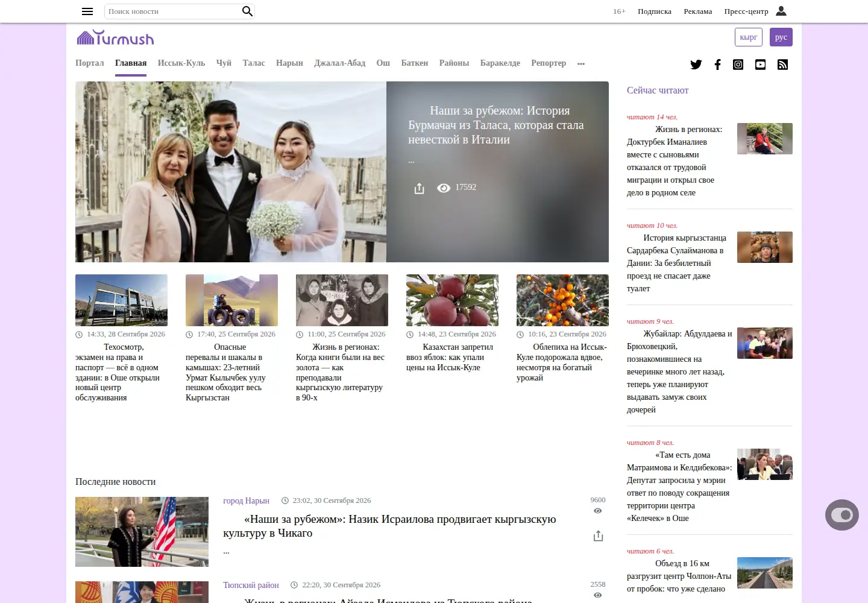Open the Урмат Кылычбек уулу article
The height and width of the screenshot is (603, 868).
tap(227, 372)
